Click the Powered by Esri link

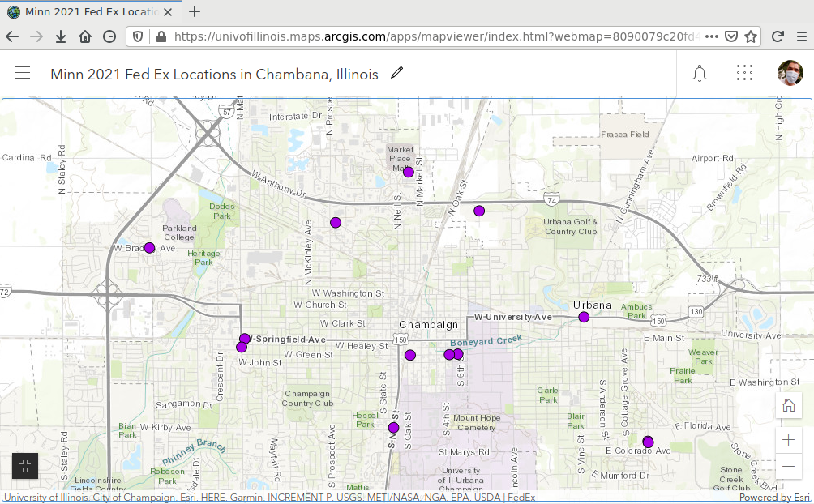click(773, 498)
